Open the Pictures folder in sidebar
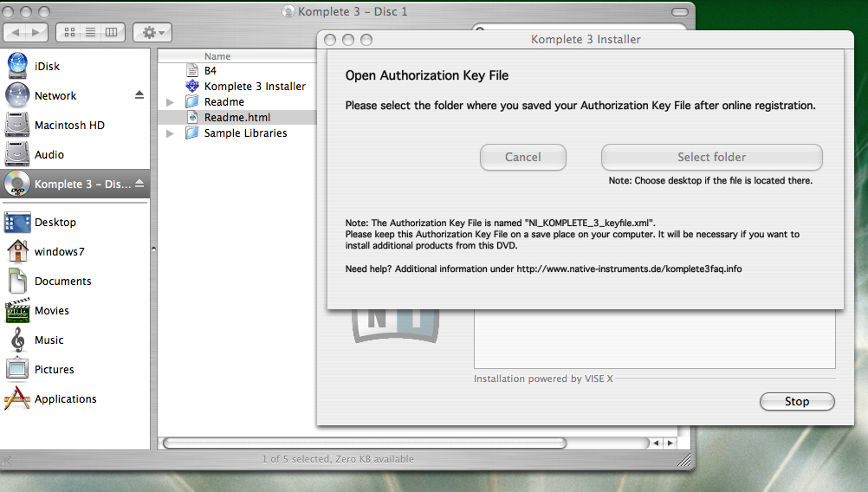 pos(54,369)
